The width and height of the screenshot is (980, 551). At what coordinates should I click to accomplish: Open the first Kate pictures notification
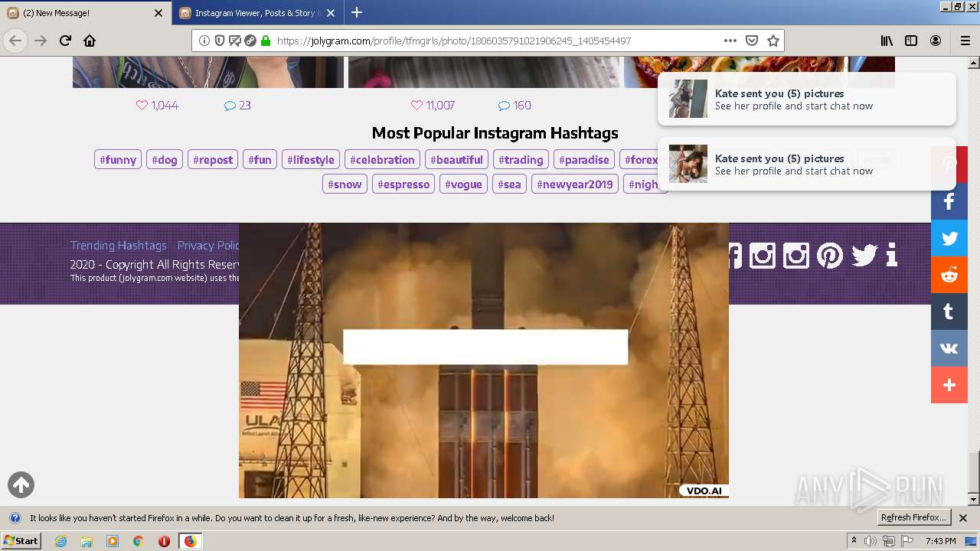[807, 99]
